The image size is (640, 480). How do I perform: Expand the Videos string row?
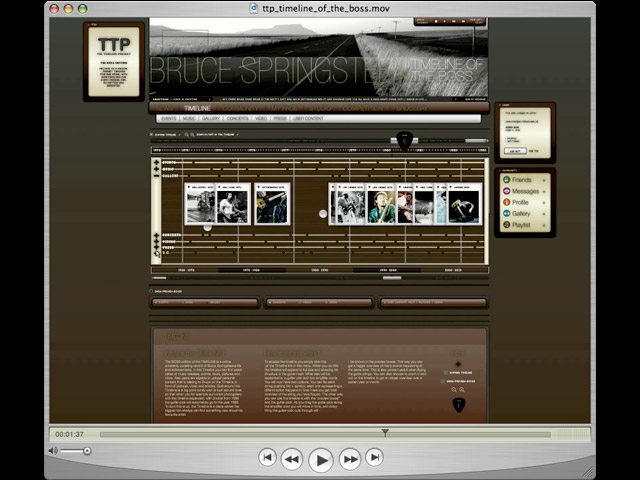(156, 242)
